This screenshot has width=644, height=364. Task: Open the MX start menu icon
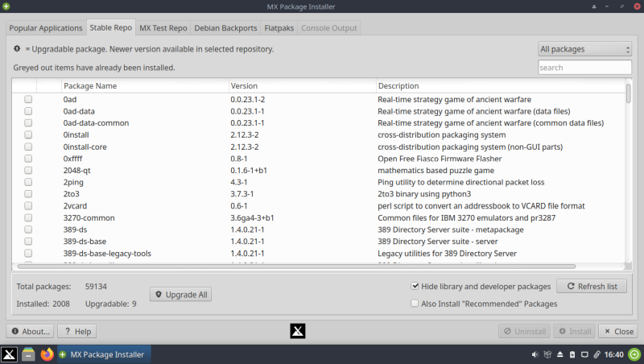point(9,354)
